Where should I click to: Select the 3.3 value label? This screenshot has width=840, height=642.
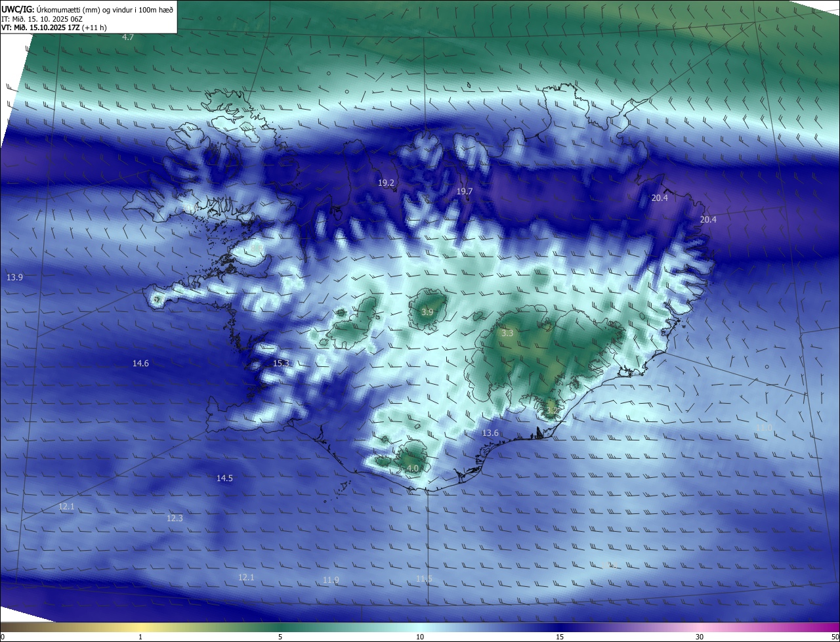[x=507, y=333]
